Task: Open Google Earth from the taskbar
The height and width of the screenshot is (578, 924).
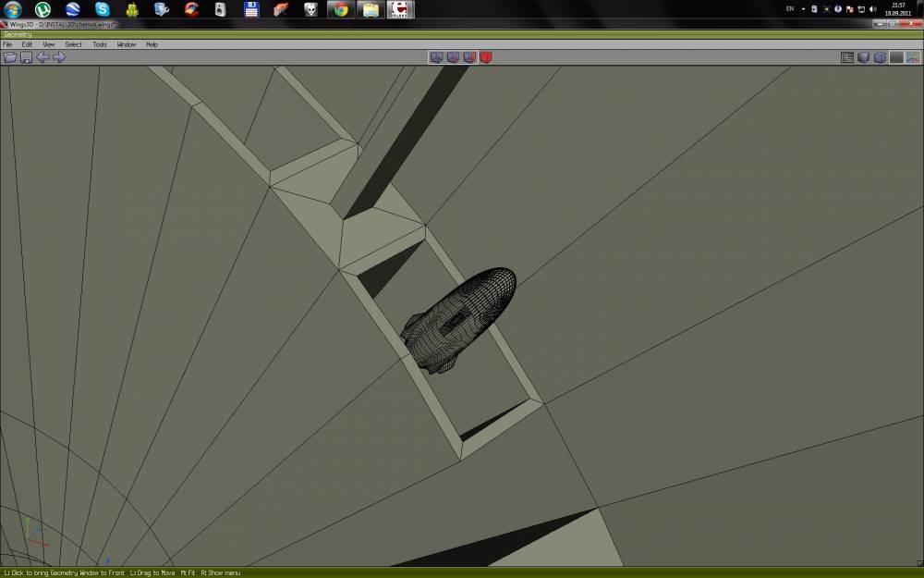Action: point(72,9)
